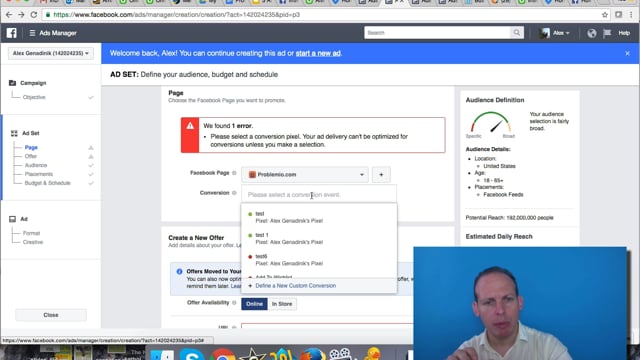
Task: Open Firefox from the dock
Action: 313,353
